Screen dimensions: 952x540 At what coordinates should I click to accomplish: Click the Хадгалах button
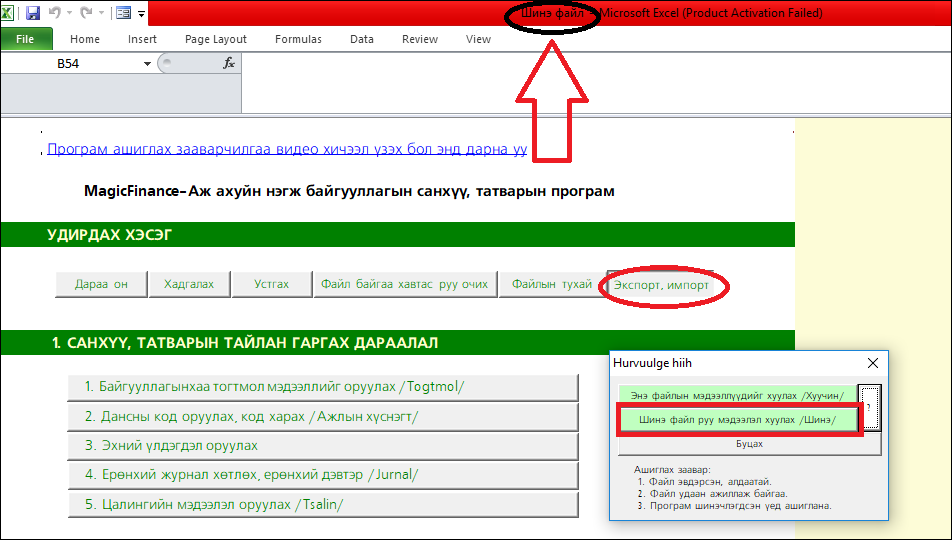coord(188,284)
